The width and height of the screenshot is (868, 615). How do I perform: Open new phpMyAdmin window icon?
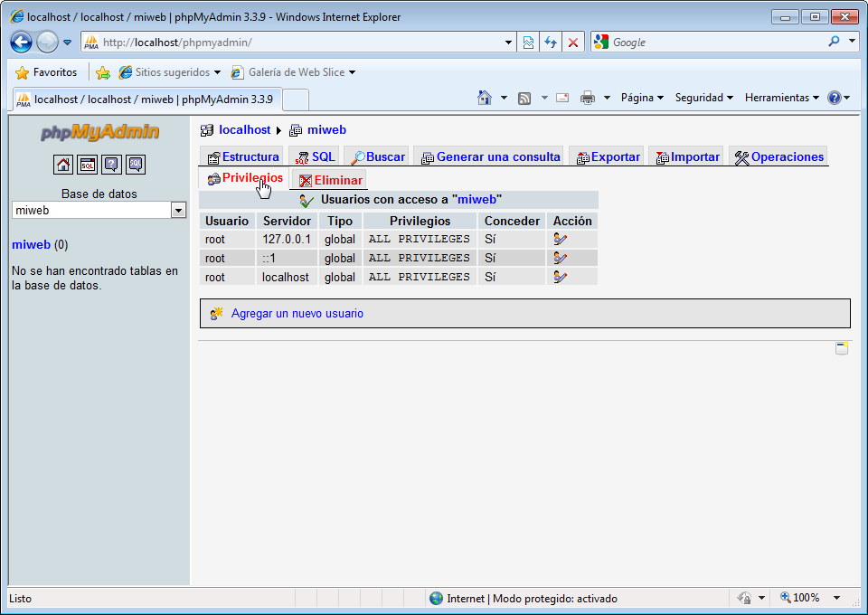point(842,348)
